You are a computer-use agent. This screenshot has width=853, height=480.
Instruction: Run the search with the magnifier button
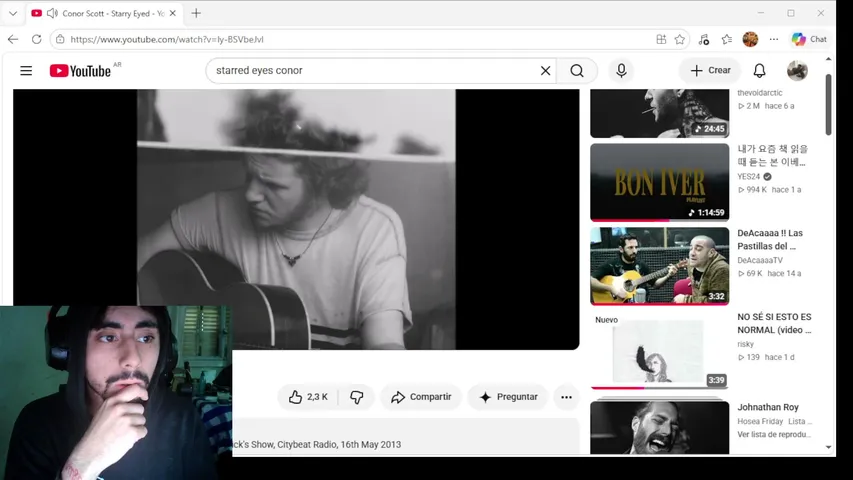[x=577, y=71]
